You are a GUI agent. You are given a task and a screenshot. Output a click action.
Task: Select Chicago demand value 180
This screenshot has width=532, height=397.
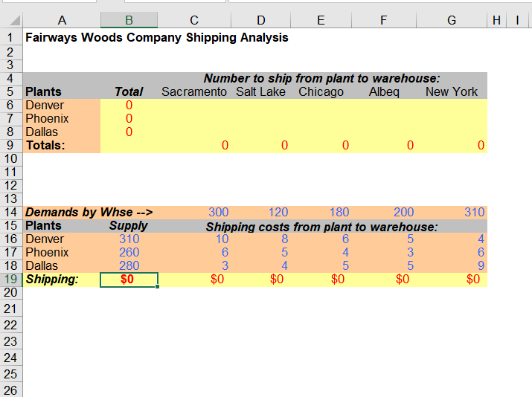321,212
